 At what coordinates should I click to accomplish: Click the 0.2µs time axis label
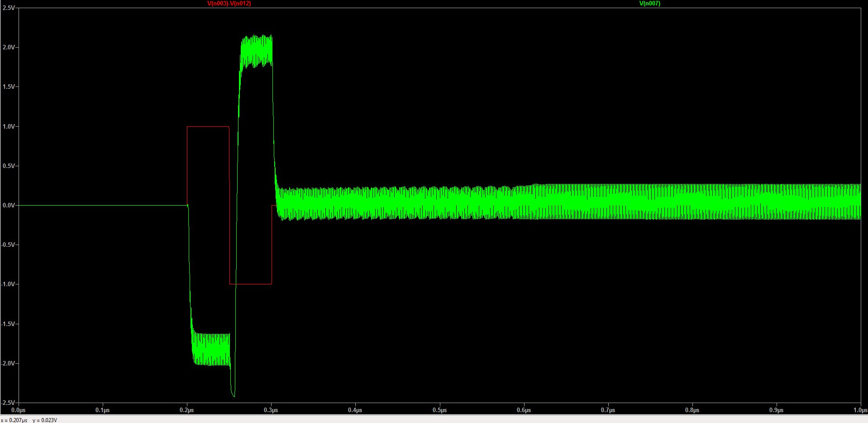(186, 410)
